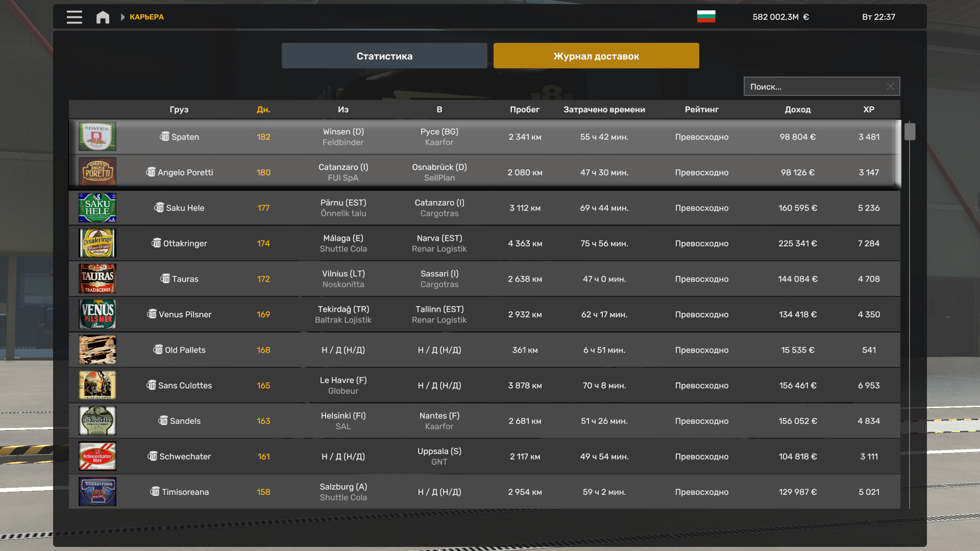The image size is (980, 551).
Task: Open Ottakringer cargo logo thumbnail
Action: (x=97, y=243)
